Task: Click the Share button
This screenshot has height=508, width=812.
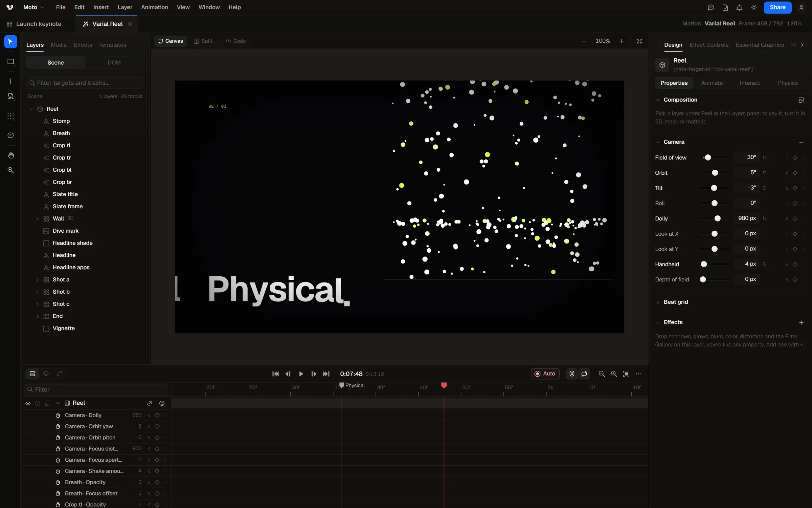Action: pyautogui.click(x=777, y=7)
